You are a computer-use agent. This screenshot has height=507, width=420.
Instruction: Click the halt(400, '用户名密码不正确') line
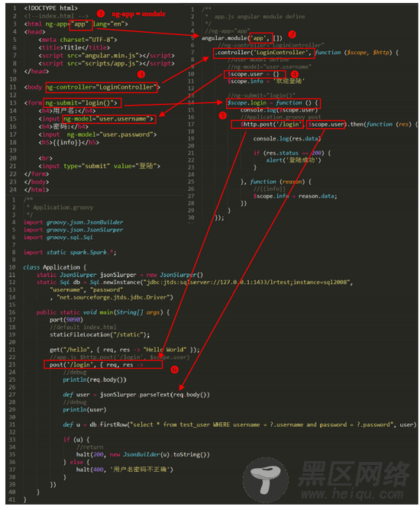[124, 470]
